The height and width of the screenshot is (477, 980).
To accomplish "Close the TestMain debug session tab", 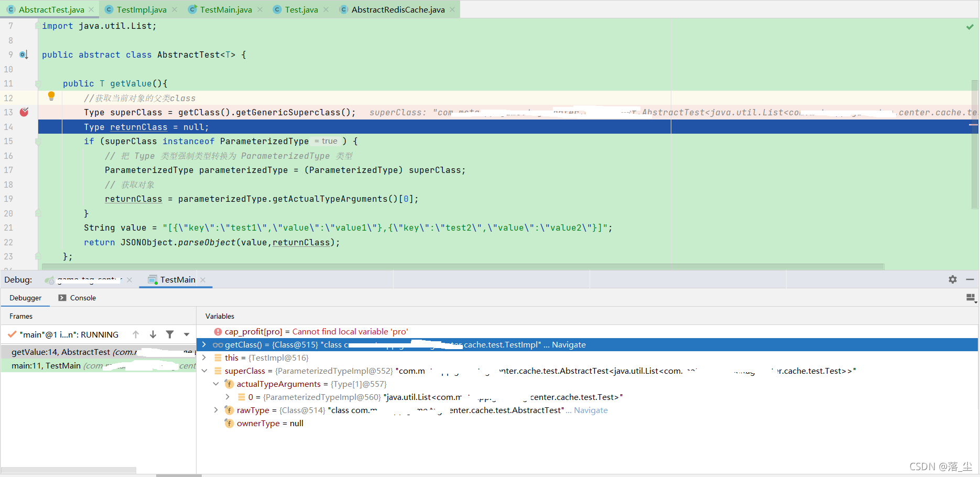I will click(203, 280).
